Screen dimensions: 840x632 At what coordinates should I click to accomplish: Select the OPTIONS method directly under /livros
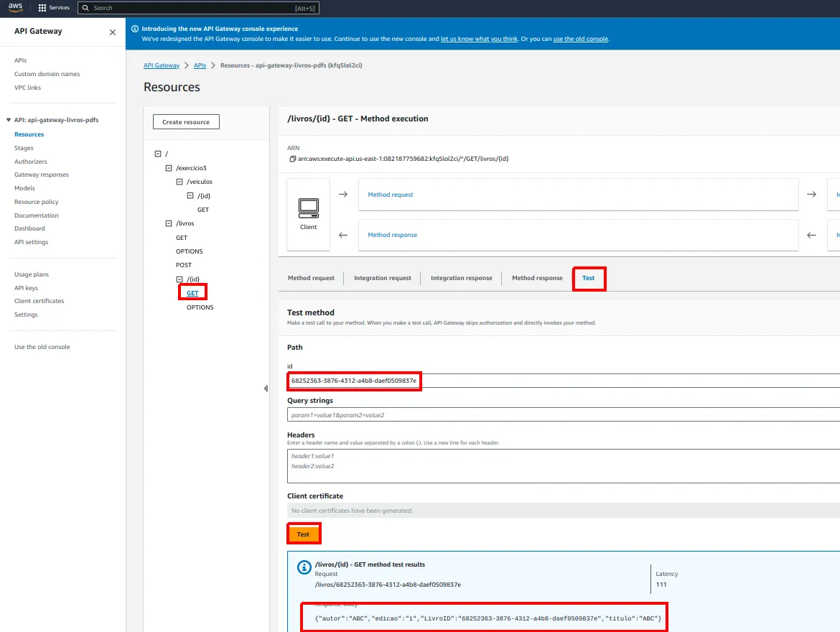[189, 251]
